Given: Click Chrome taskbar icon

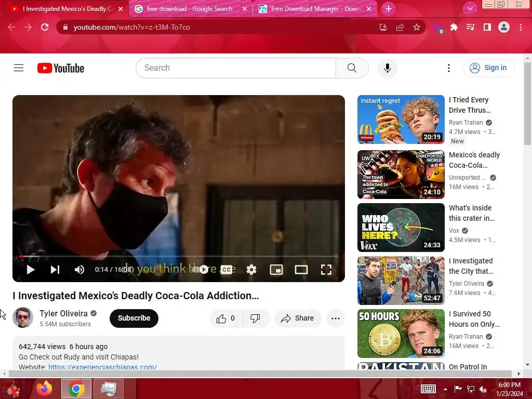Looking at the screenshot, I should [76, 389].
